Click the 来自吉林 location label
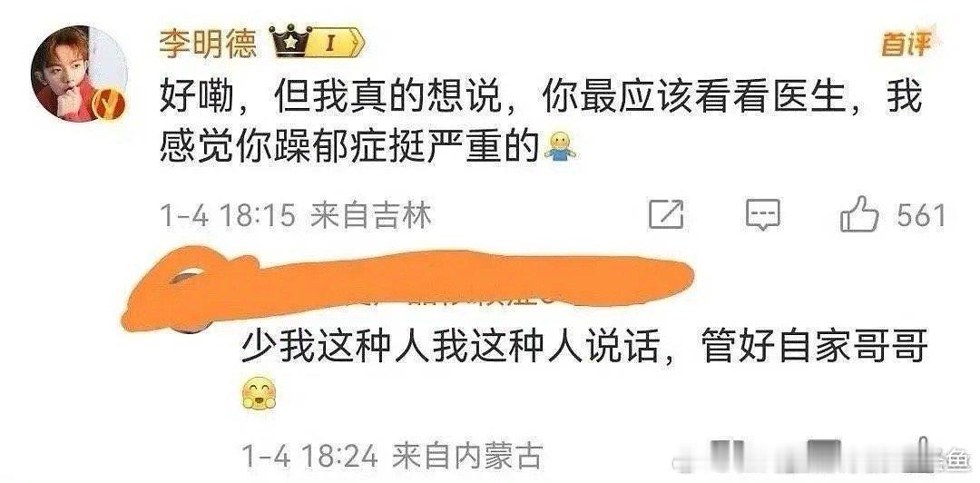 (370, 216)
